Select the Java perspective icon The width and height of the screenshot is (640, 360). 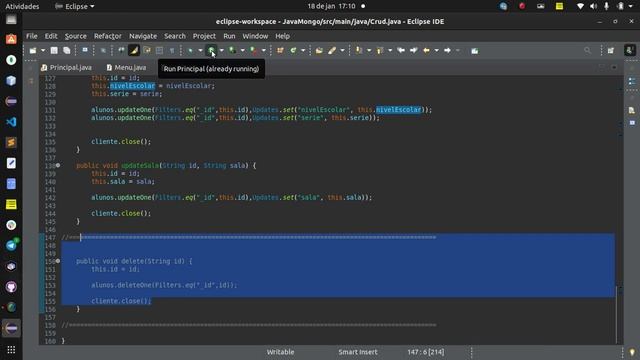click(630, 51)
